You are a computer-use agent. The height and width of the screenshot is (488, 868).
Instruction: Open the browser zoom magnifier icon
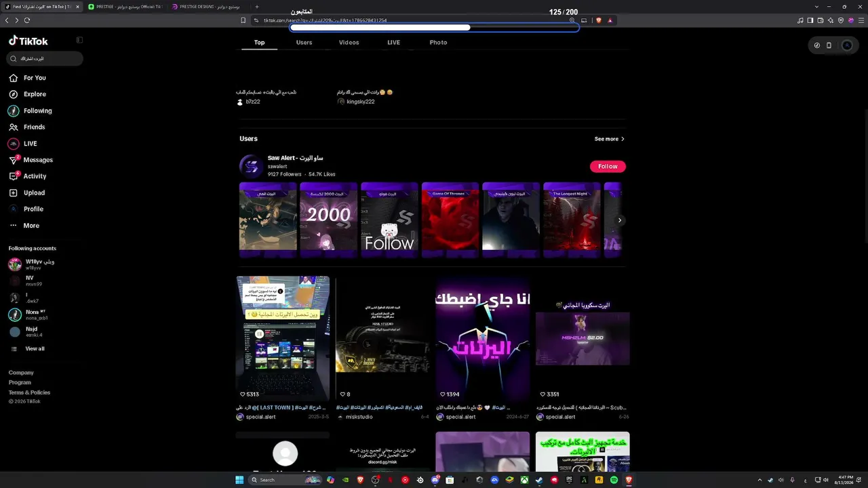tap(572, 20)
